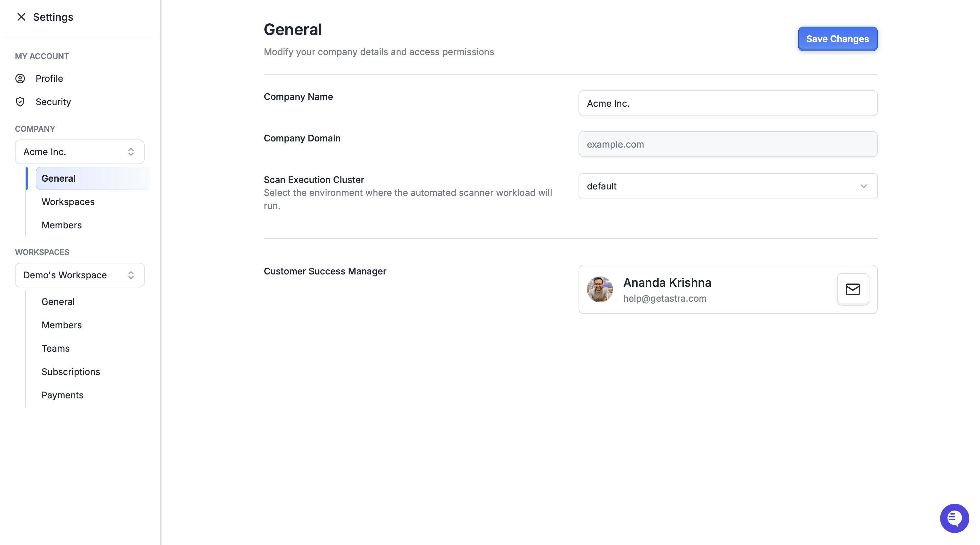This screenshot has height=545, width=980.
Task: Open the Scan Execution Cluster dropdown
Action: coord(728,186)
